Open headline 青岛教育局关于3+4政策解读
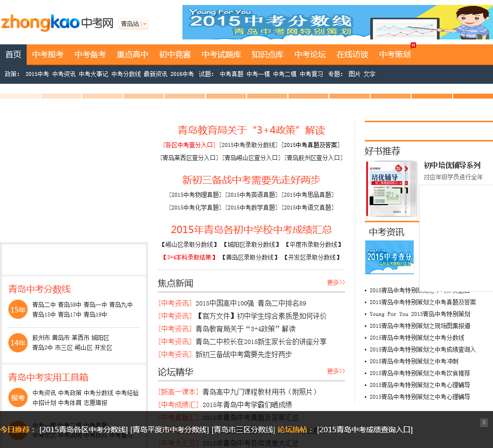493x448 pixels. pyautogui.click(x=251, y=130)
